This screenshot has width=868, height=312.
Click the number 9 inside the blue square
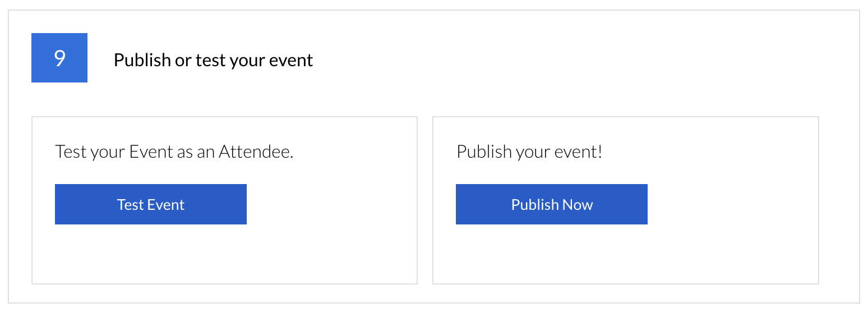(x=59, y=58)
